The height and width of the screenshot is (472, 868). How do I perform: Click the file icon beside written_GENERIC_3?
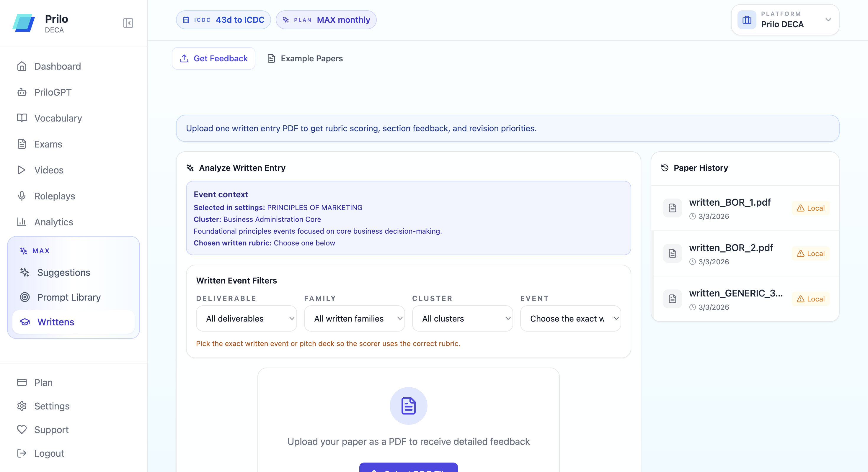(x=673, y=299)
